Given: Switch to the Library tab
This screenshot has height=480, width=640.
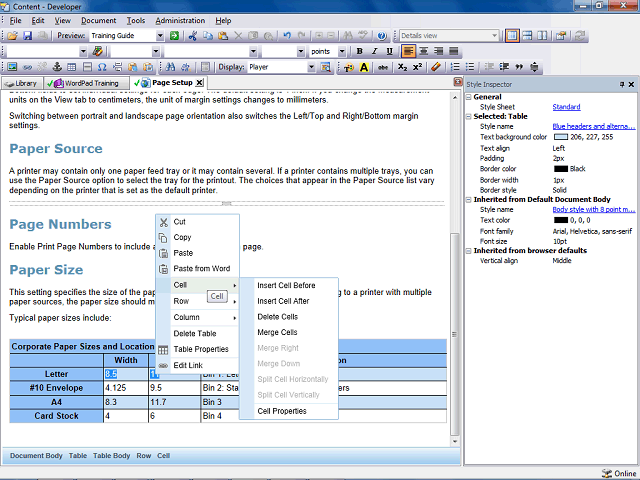Looking at the screenshot, I should [x=22, y=83].
